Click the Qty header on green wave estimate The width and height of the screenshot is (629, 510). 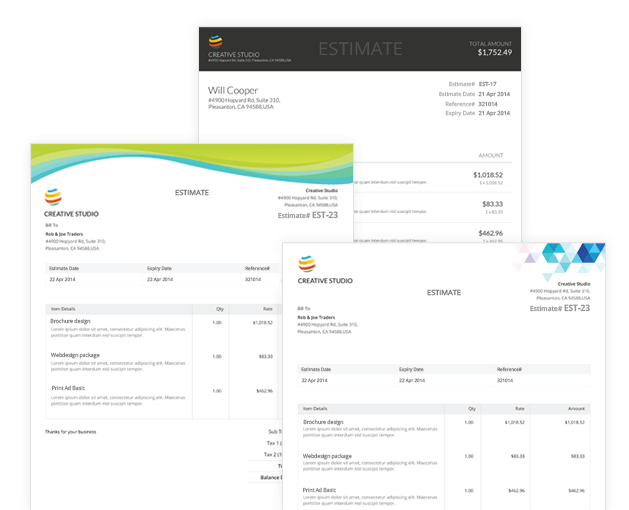(x=220, y=309)
